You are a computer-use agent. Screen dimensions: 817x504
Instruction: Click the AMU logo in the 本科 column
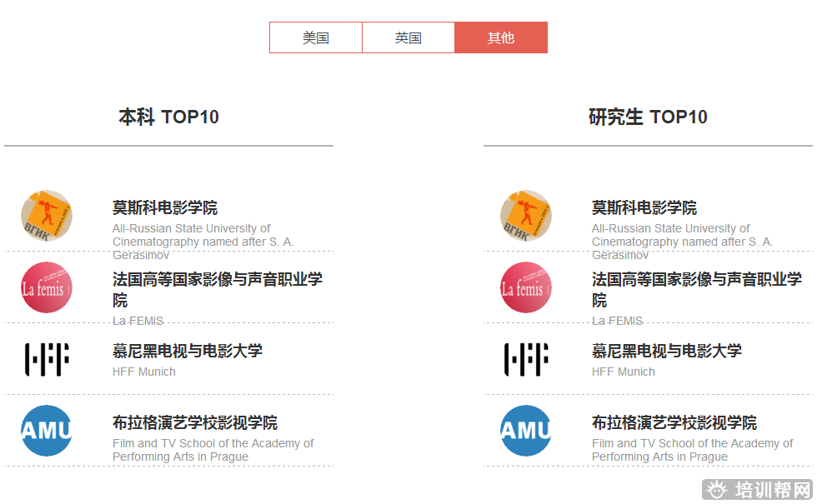[47, 431]
